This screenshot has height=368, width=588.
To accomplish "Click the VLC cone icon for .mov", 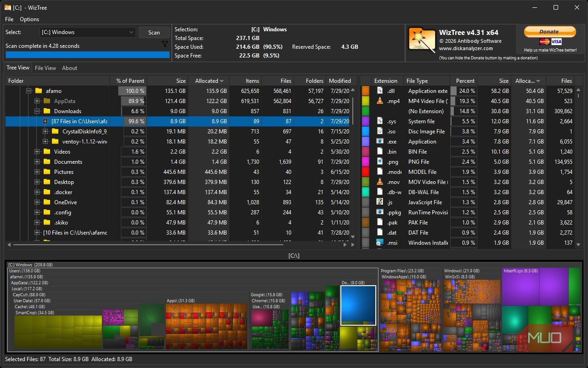I will (380, 182).
